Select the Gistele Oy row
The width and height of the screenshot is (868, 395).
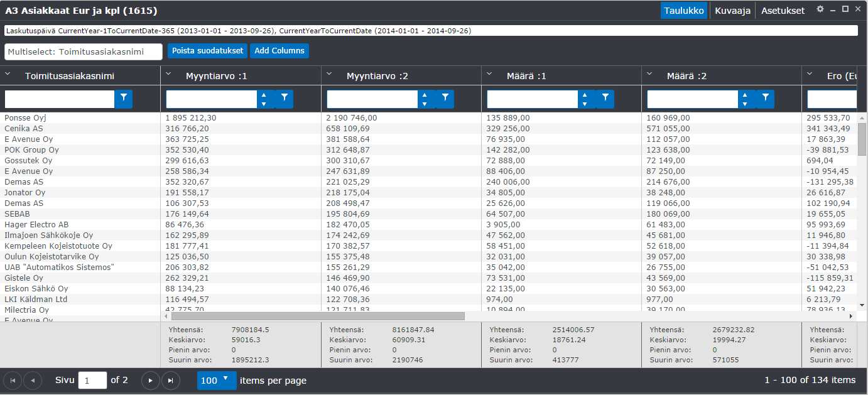click(429, 278)
